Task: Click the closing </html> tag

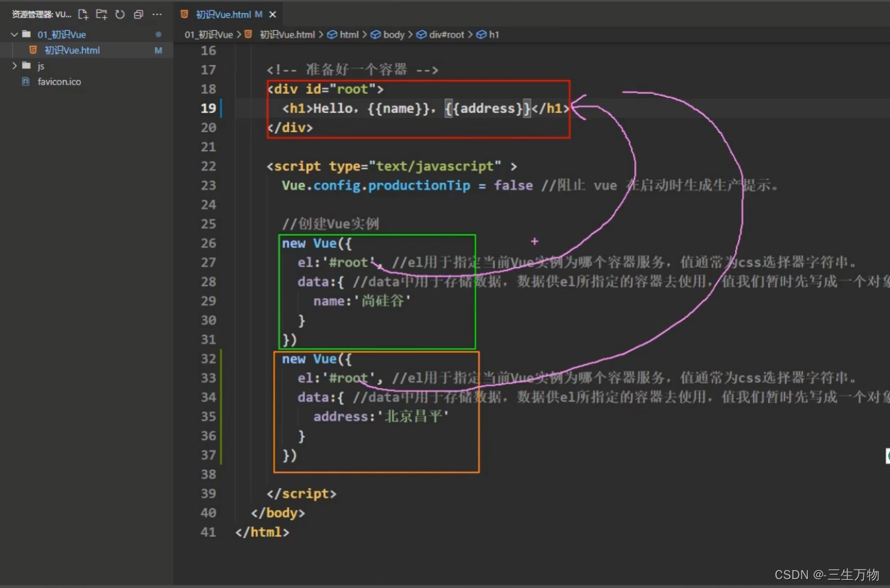Action: (262, 532)
